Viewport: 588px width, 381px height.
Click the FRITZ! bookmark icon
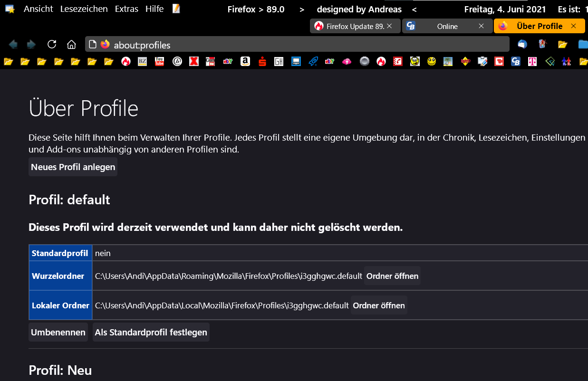tap(466, 61)
